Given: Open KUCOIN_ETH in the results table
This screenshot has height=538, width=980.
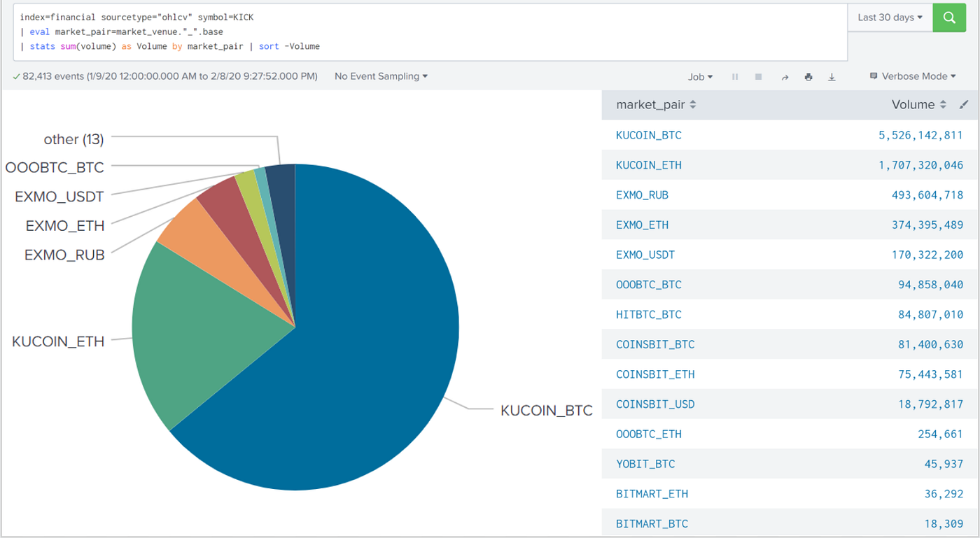Looking at the screenshot, I should 649,165.
